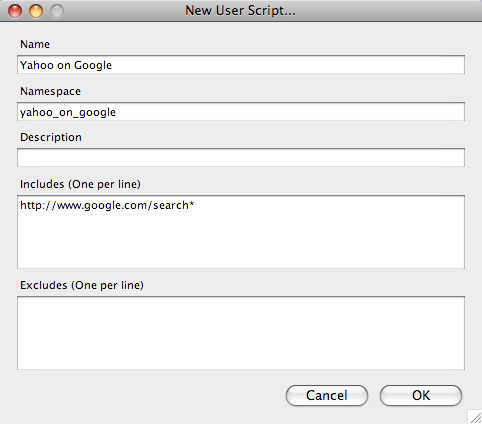Screen dimensions: 482x424
Task: Cancel the new user script dialog
Action: 327,396
